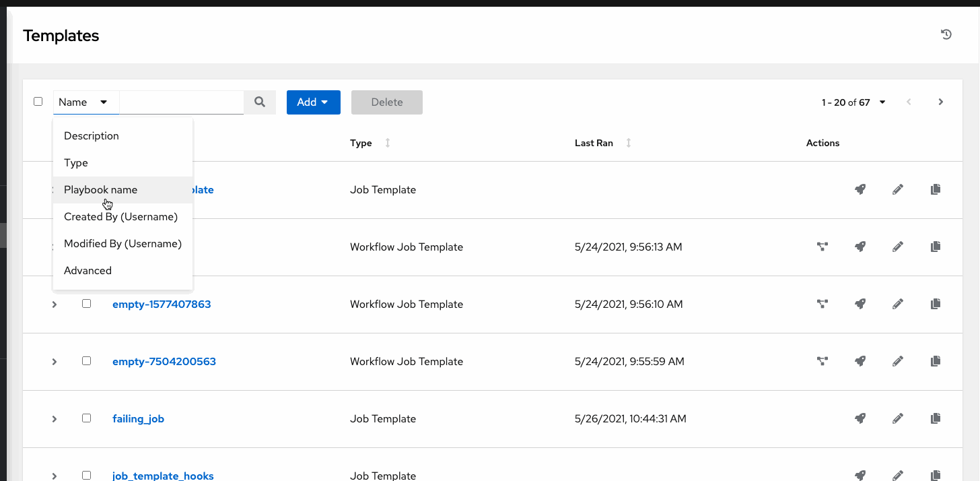
Task: Click the Templates page heading
Action: [x=61, y=36]
